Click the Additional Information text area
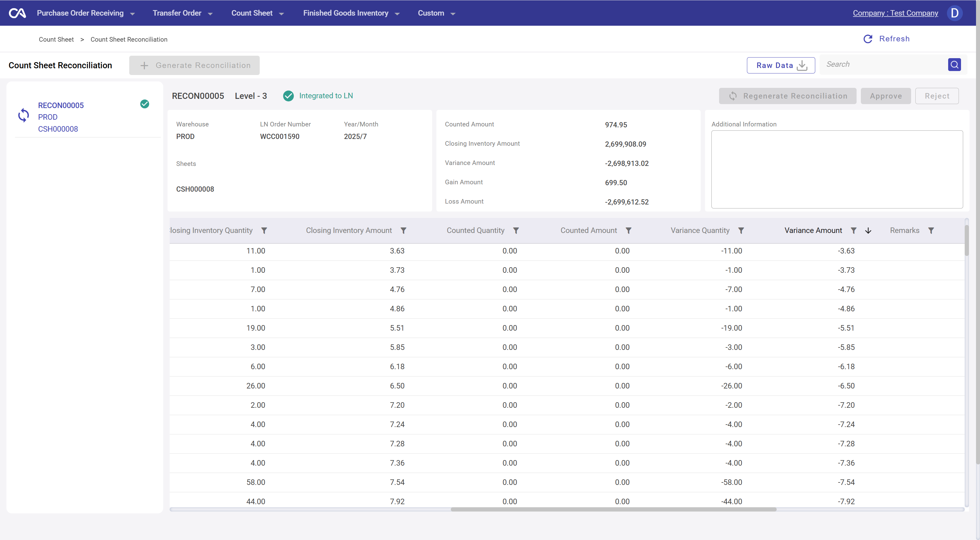The height and width of the screenshot is (540, 980). [x=837, y=170]
